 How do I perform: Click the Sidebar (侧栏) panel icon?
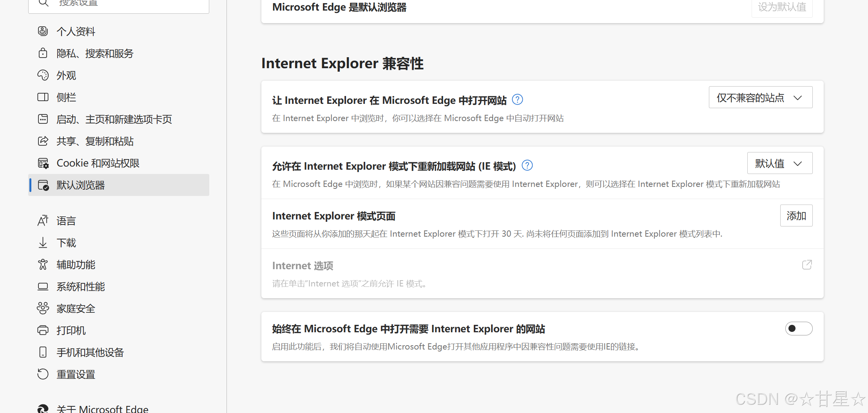click(x=43, y=97)
